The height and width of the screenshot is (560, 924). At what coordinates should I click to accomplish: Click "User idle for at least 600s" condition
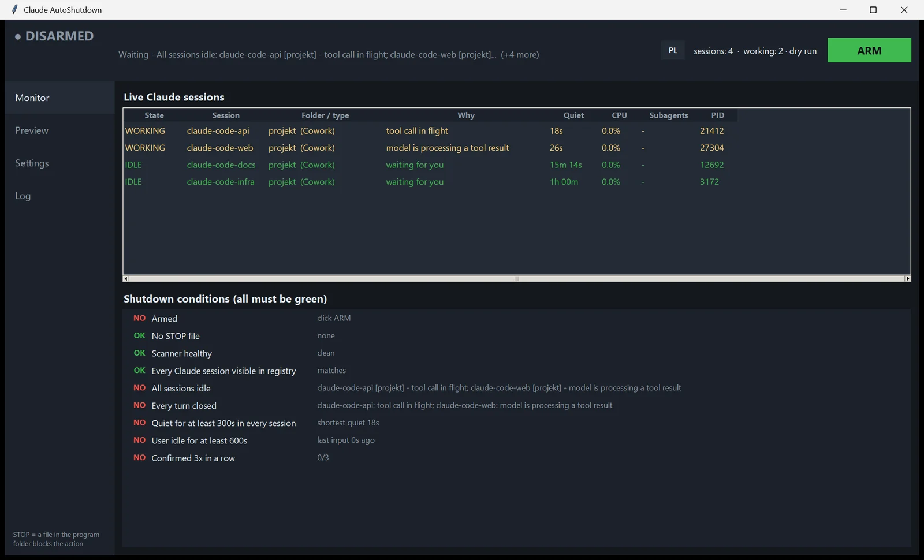click(x=199, y=440)
